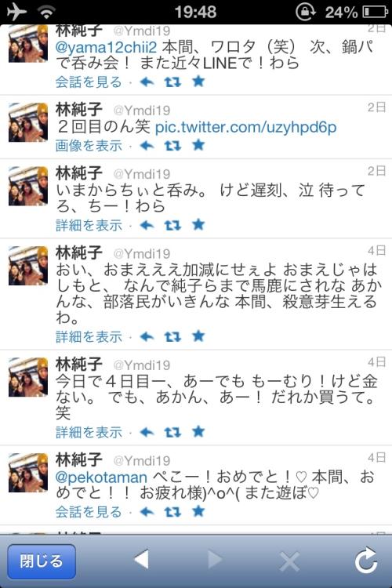The height and width of the screenshot is (588, 392).
Task: Reply to the 2回目のん笑 tweet
Action: [147, 146]
